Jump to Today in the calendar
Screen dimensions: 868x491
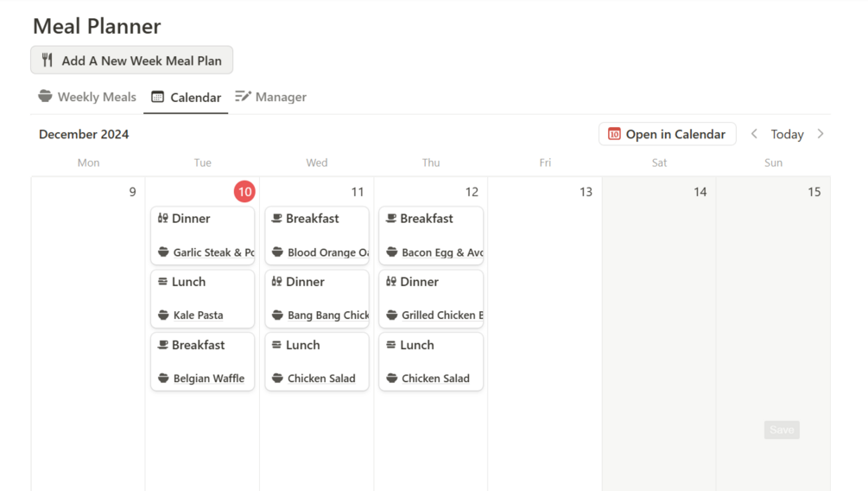tap(787, 134)
